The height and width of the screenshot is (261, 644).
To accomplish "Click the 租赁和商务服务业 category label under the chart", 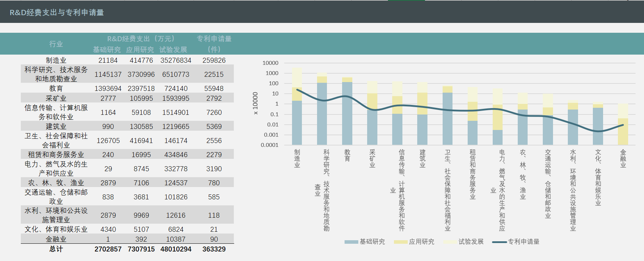I will point(473,174).
